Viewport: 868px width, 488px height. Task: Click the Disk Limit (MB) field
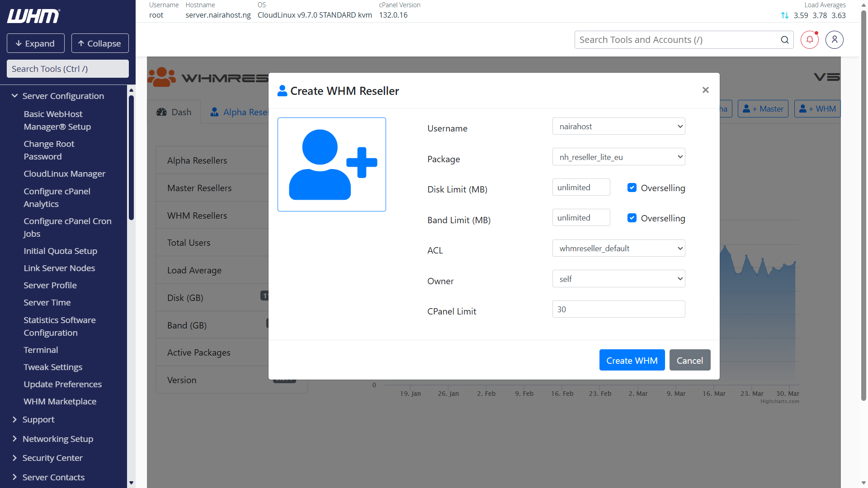pos(581,188)
